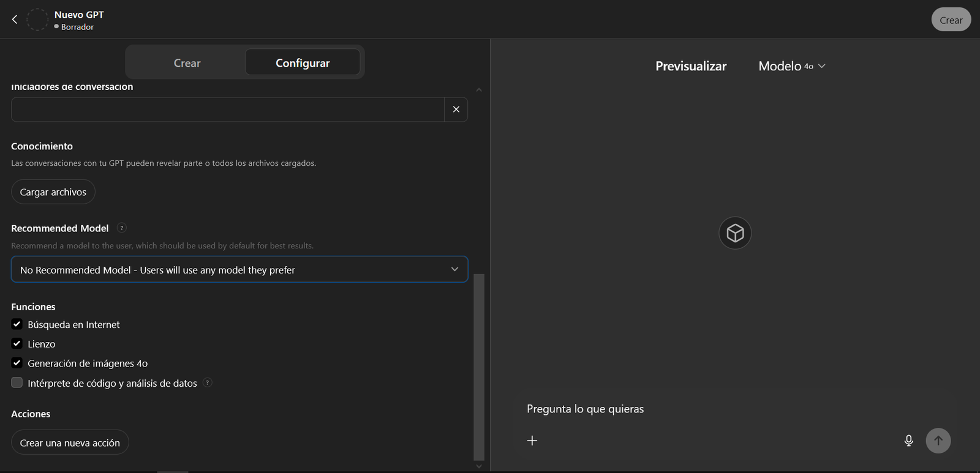Open the Modelo 4o selector
Screen dimensions: 980x473
(x=792, y=66)
